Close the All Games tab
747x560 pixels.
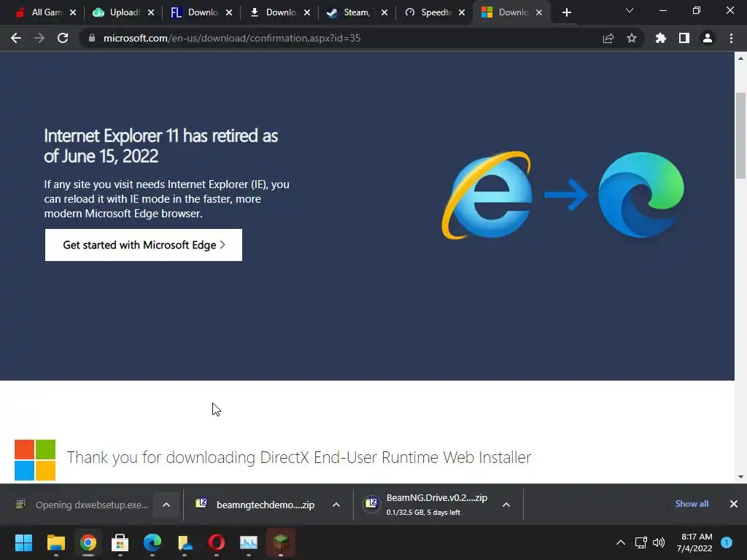[73, 12]
